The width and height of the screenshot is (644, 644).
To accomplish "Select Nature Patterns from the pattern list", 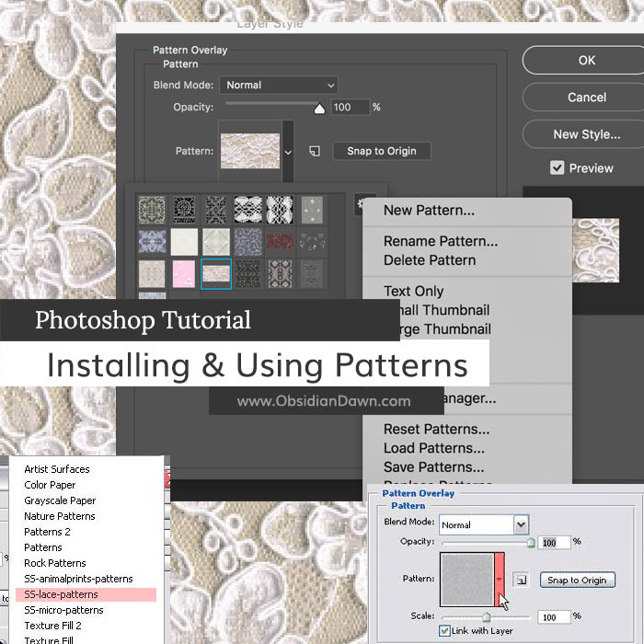I will point(60,516).
